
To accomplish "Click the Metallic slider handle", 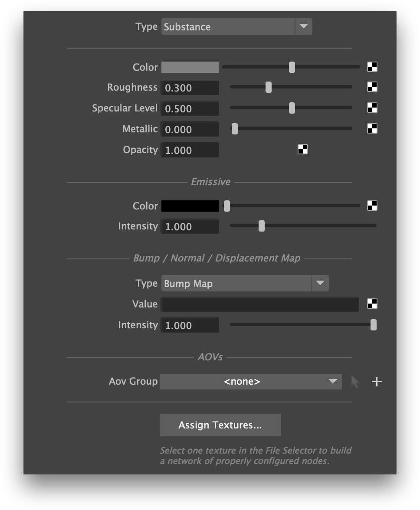I will pos(235,129).
